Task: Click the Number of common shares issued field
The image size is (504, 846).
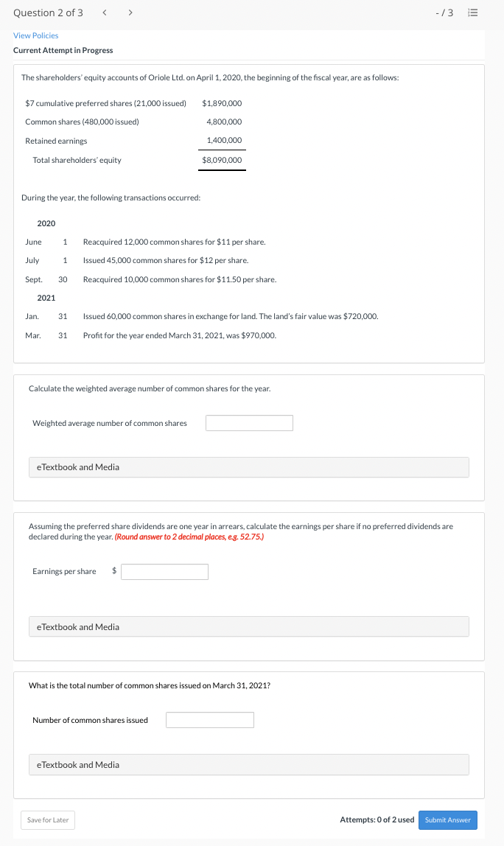Action: pyautogui.click(x=209, y=720)
